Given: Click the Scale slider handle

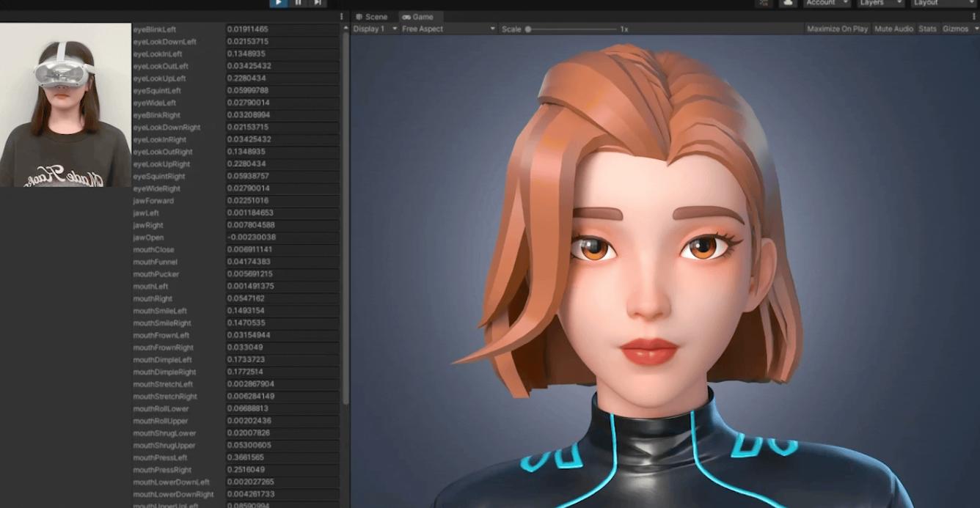Looking at the screenshot, I should (528, 29).
